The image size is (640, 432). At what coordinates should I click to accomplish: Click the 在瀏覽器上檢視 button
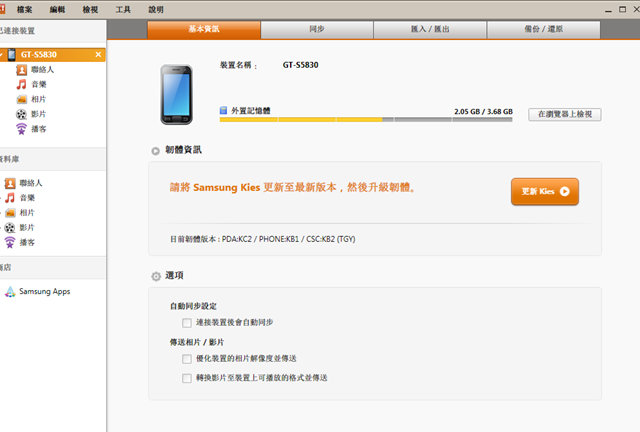click(x=565, y=114)
